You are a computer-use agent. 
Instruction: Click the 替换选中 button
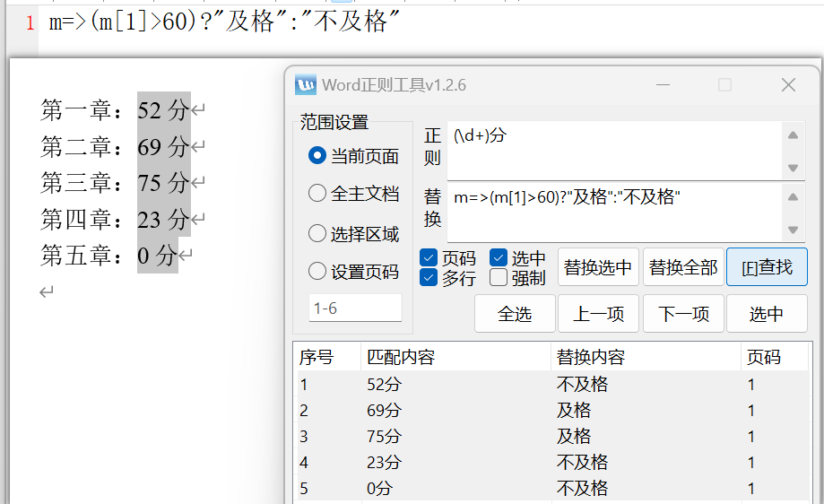pos(598,267)
